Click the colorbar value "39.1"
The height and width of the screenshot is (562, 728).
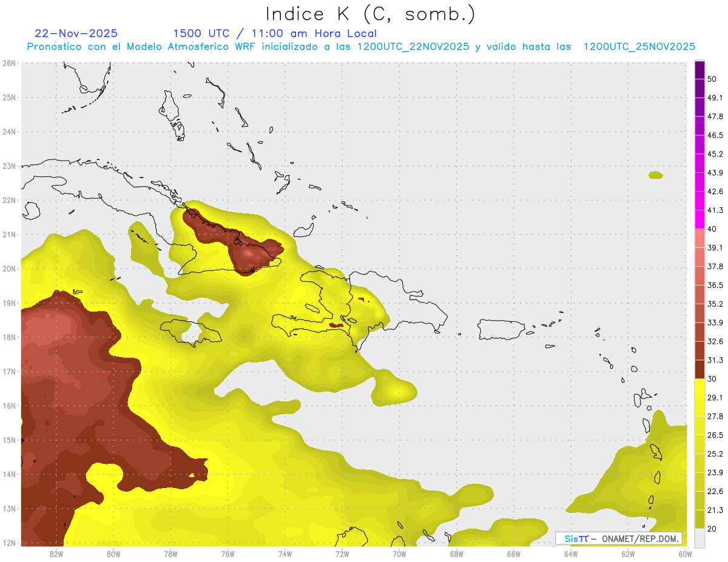(x=715, y=248)
